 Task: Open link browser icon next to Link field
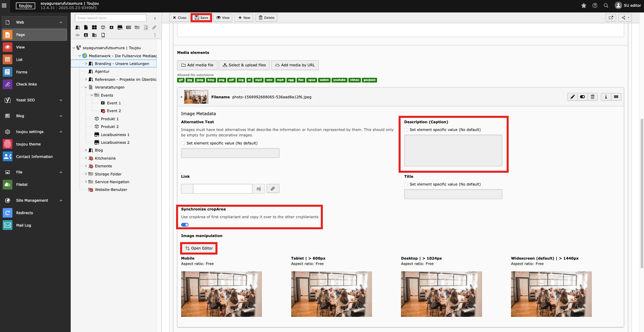click(x=273, y=189)
